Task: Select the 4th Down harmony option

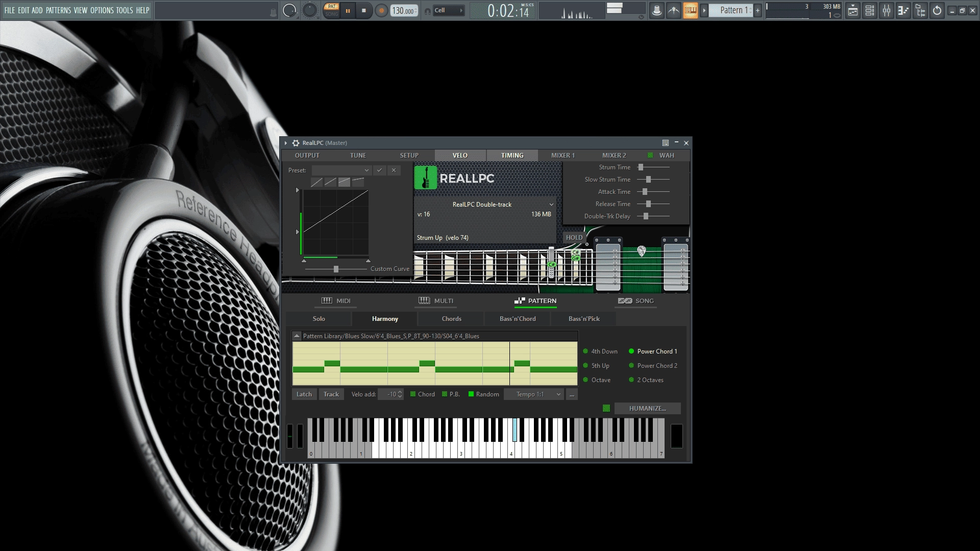Action: pos(600,352)
